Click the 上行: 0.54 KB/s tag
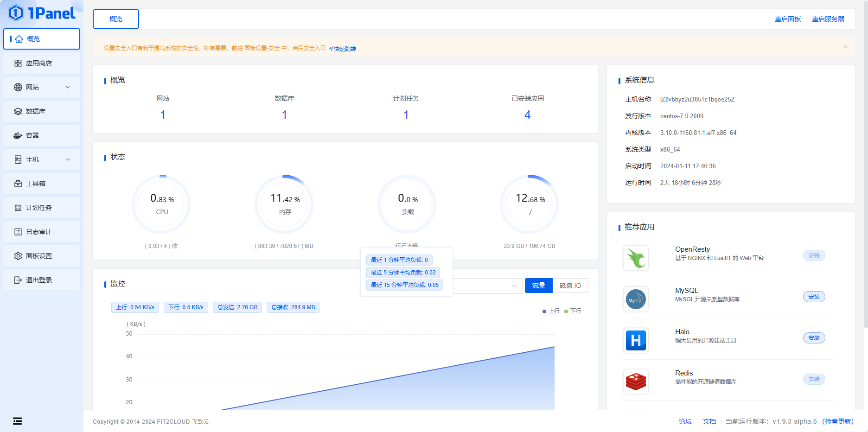This screenshot has width=868, height=432. [x=135, y=307]
